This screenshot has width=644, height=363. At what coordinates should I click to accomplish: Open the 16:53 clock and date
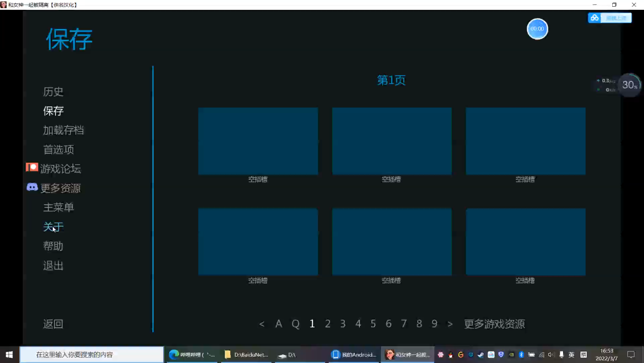pos(606,355)
